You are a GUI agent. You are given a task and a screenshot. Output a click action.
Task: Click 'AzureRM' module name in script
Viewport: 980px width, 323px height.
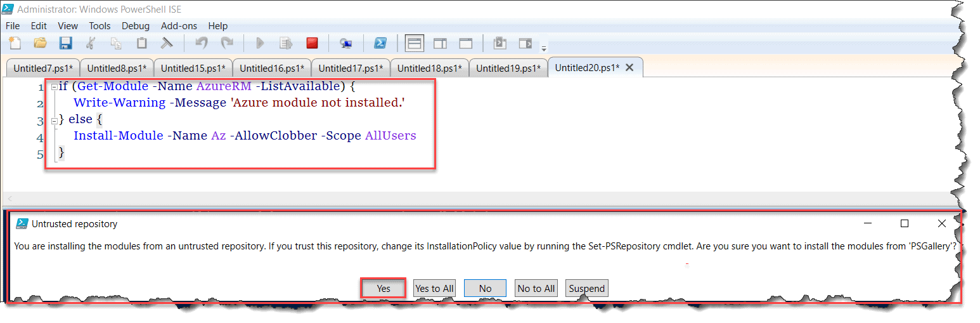coord(224,86)
